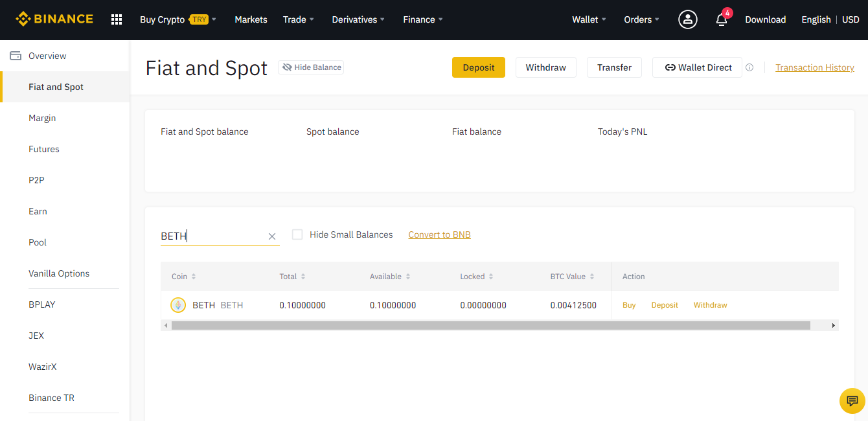Open the Orders dropdown

(642, 19)
